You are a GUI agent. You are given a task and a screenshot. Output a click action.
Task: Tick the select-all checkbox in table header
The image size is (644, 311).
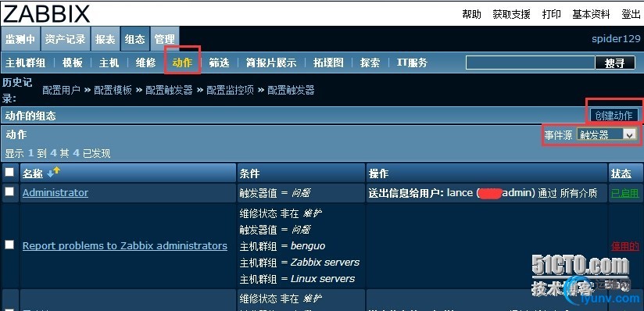(9, 172)
